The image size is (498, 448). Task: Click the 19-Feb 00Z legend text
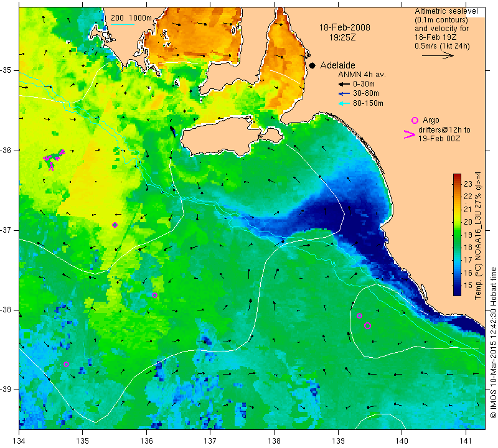[439, 138]
